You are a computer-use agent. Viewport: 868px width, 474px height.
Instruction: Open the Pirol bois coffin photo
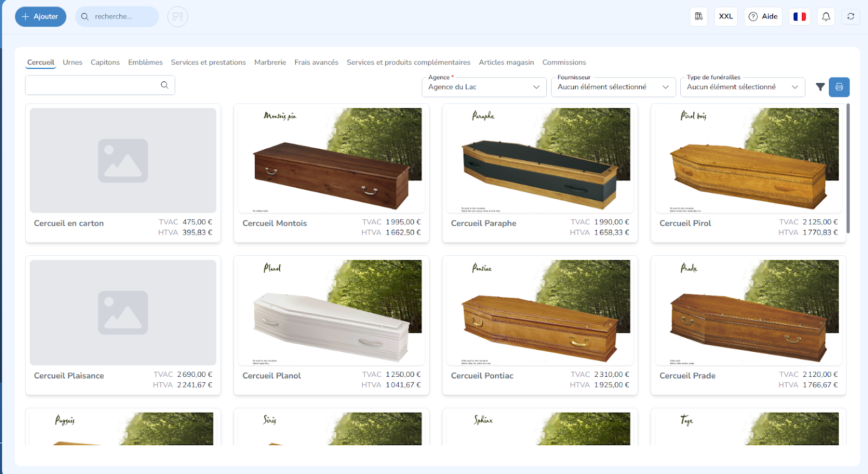(x=749, y=160)
